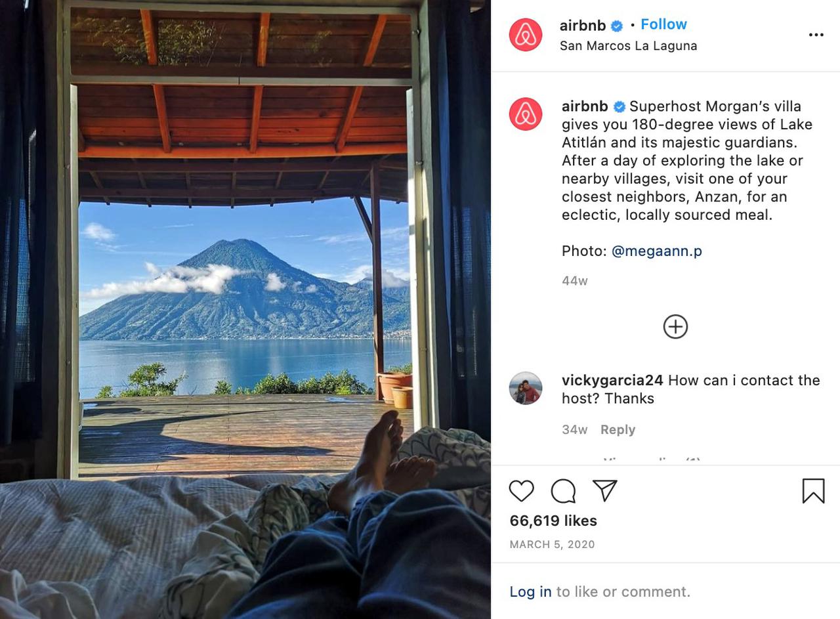Share the post with paper plane icon
The width and height of the screenshot is (840, 619).
[604, 490]
